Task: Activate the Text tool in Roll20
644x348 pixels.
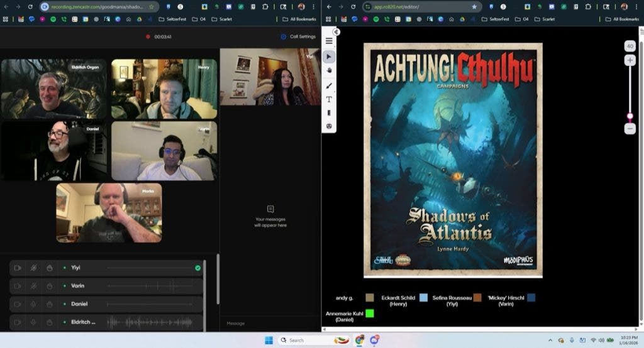Action: point(329,99)
